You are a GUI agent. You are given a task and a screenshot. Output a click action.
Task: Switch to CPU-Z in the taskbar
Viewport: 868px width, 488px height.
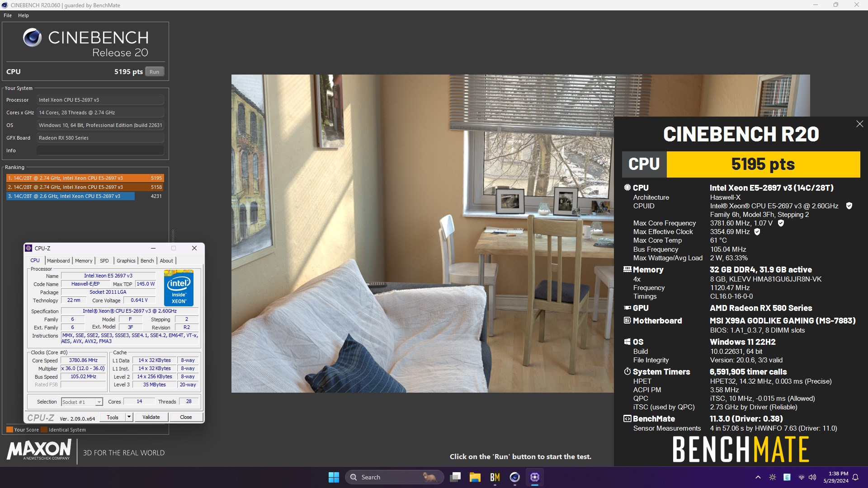(535, 477)
